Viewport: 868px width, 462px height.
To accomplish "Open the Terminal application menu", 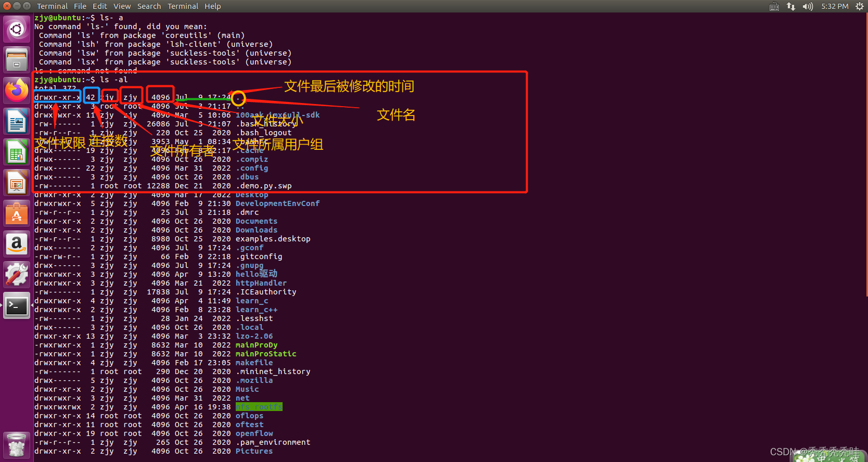I will (52, 6).
